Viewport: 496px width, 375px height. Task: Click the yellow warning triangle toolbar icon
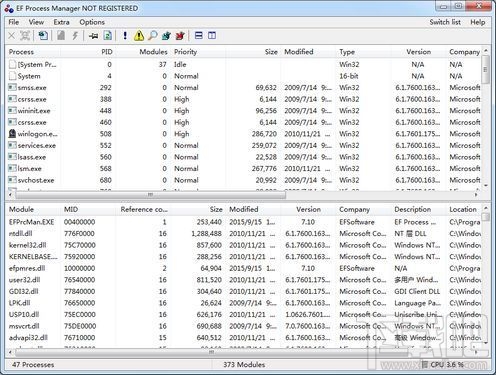coord(139,35)
